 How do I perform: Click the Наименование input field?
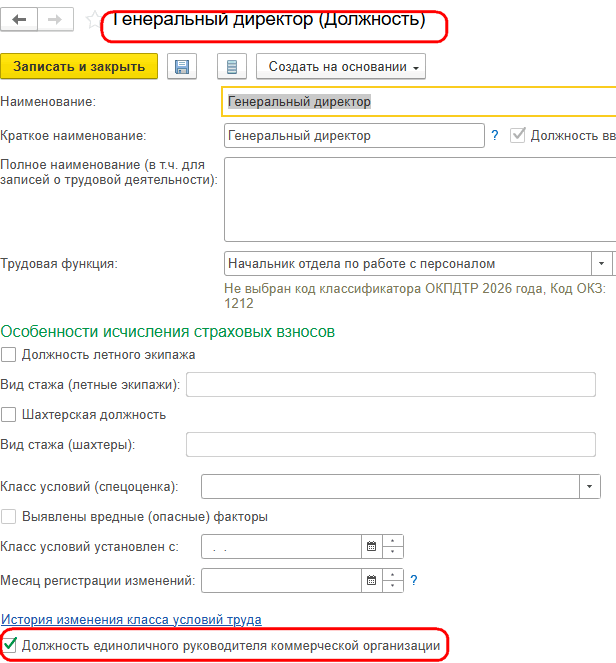click(x=419, y=101)
